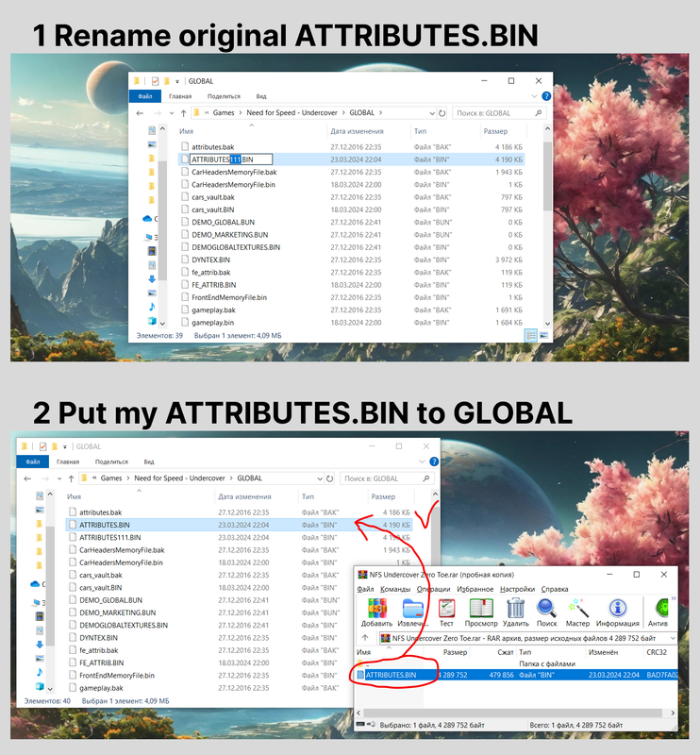Open the Главная tab in step 1 Explorer
The width and height of the screenshot is (700, 755).
(180, 96)
